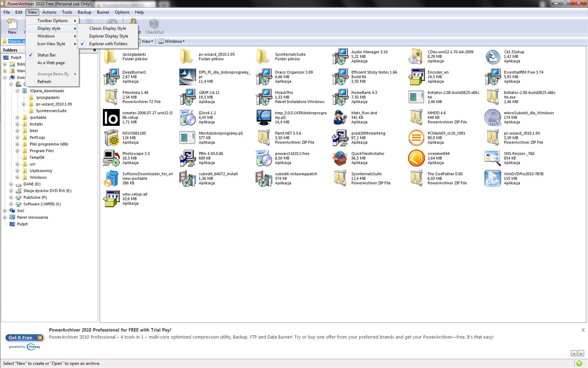588x368 pixels.
Task: Open the File menu
Action: 7,12
